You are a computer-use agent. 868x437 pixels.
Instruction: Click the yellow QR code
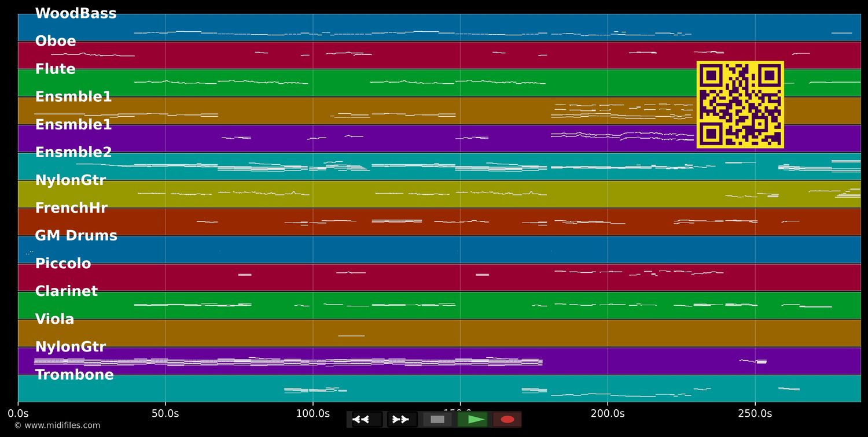pyautogui.click(x=740, y=105)
